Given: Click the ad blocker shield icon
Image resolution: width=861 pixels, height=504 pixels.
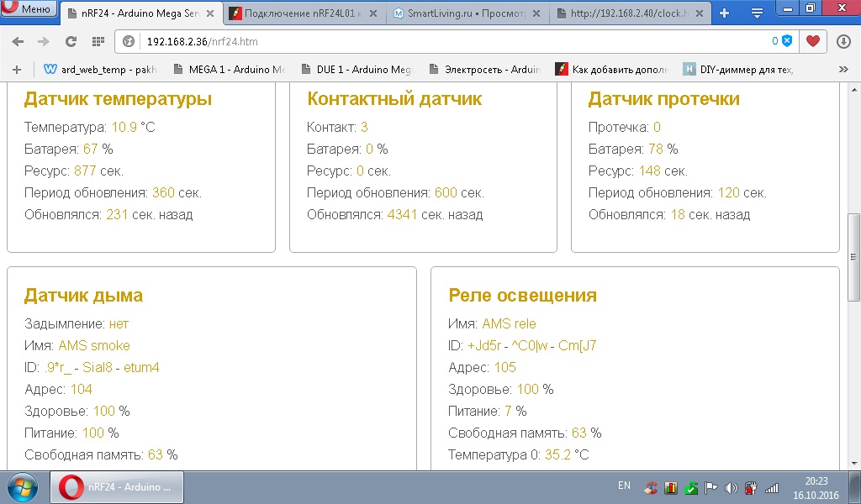Looking at the screenshot, I should (786, 41).
